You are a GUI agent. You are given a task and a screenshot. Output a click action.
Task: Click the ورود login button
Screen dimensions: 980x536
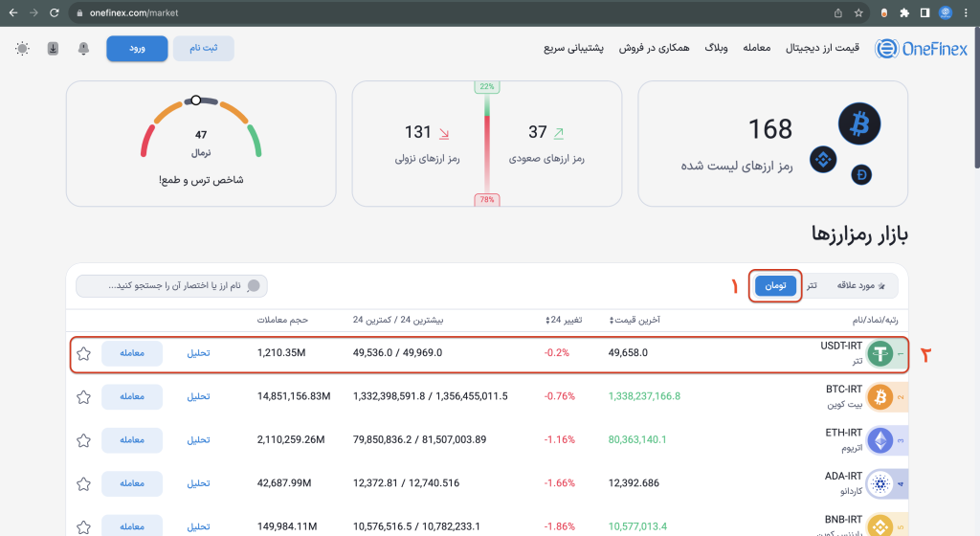pyautogui.click(x=137, y=49)
